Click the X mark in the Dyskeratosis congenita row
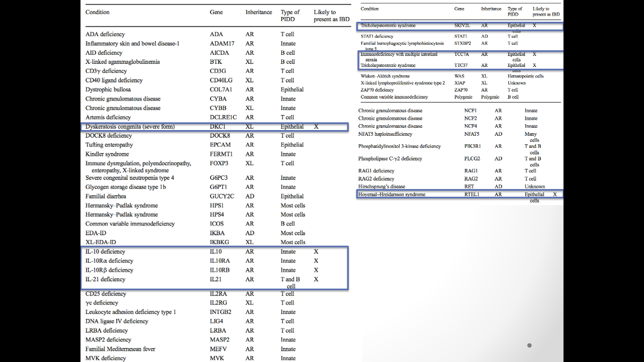The width and height of the screenshot is (644, 362). [316, 126]
